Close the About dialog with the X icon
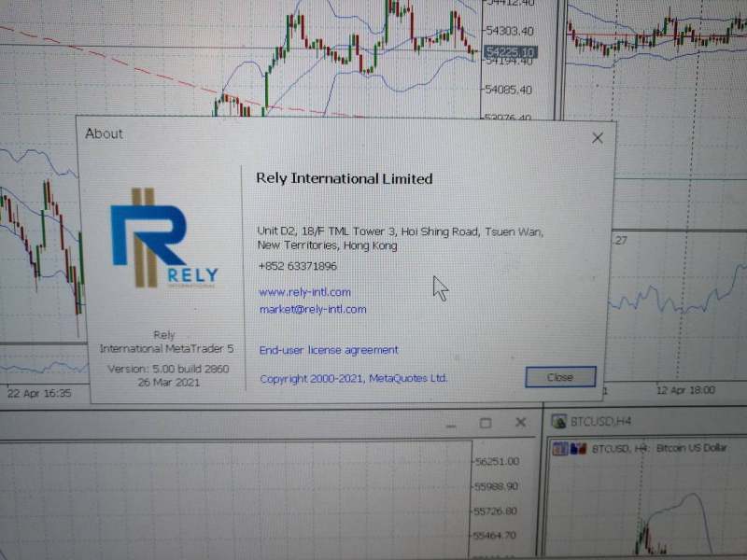 tap(598, 138)
